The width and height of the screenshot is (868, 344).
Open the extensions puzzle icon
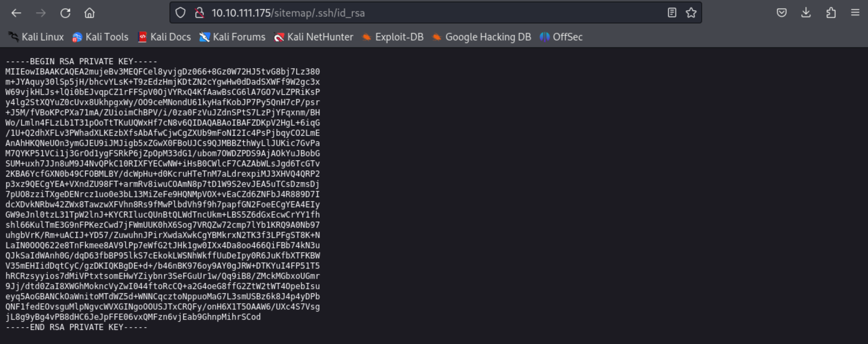pos(831,13)
